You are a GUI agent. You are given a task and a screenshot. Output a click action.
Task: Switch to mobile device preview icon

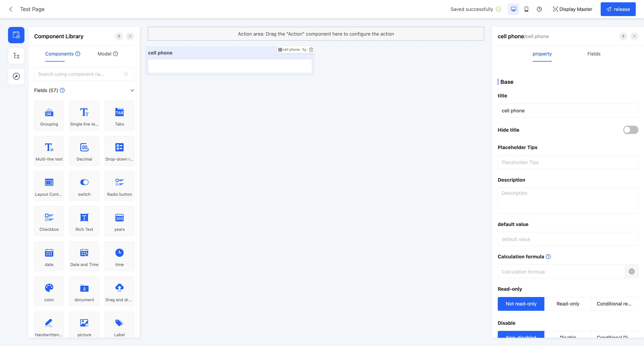coord(526,9)
